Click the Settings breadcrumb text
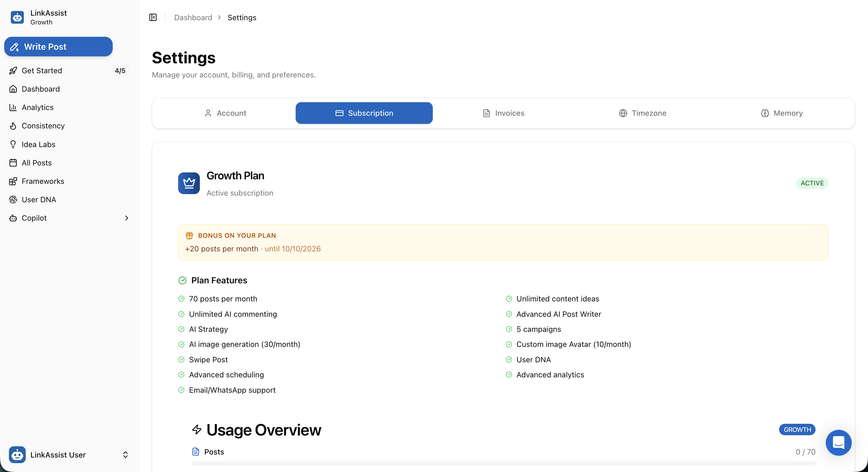The width and height of the screenshot is (868, 472). pyautogui.click(x=242, y=17)
